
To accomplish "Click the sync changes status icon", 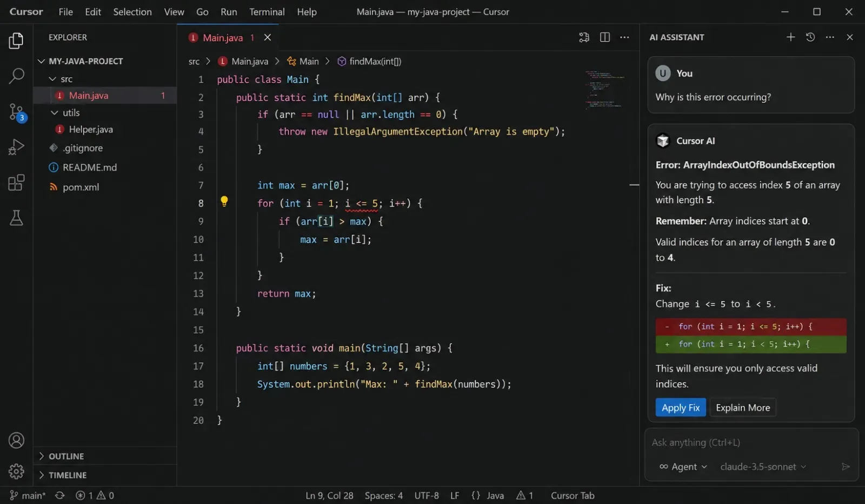I will click(x=60, y=495).
